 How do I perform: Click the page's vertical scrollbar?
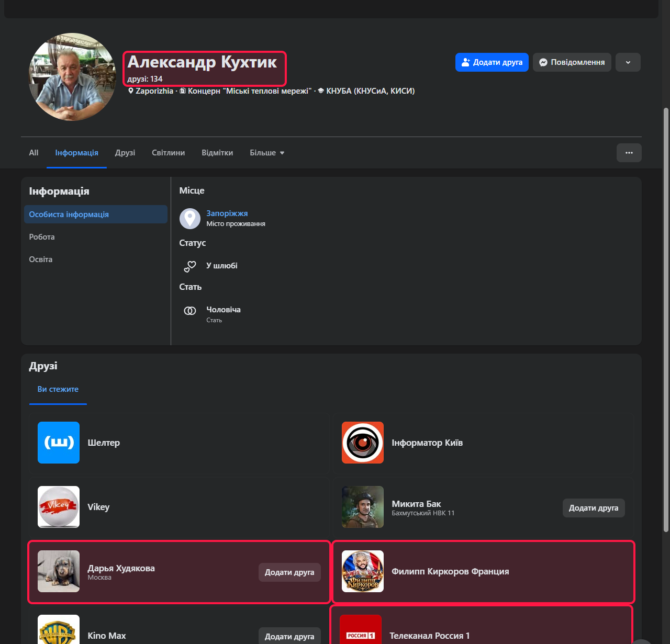[x=666, y=319]
